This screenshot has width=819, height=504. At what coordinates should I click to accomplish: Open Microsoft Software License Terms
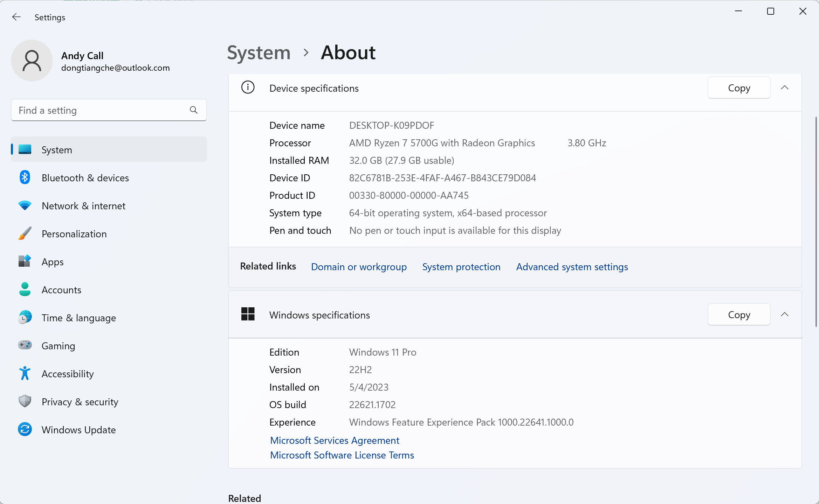(342, 455)
